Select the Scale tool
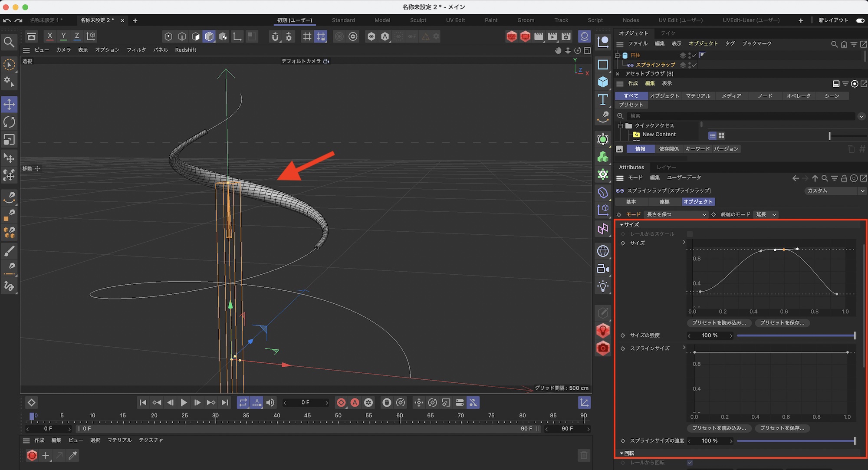The image size is (868, 470). pyautogui.click(x=9, y=140)
